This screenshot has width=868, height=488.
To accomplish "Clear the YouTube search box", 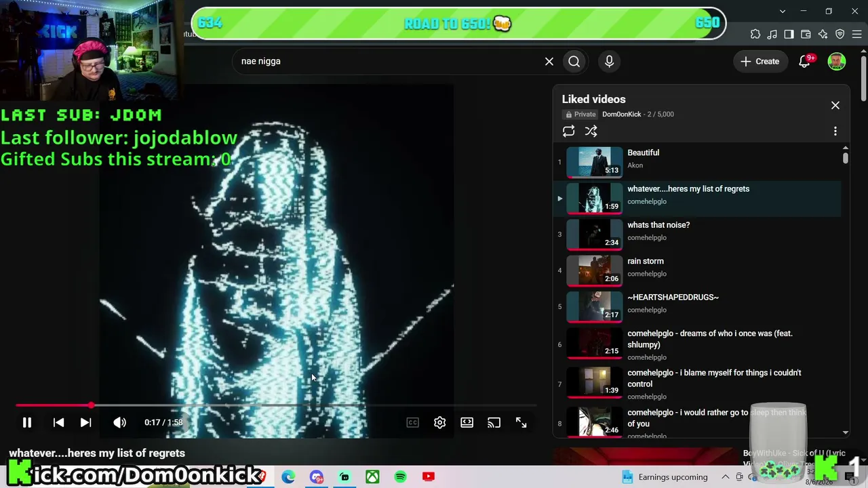I will (x=549, y=61).
